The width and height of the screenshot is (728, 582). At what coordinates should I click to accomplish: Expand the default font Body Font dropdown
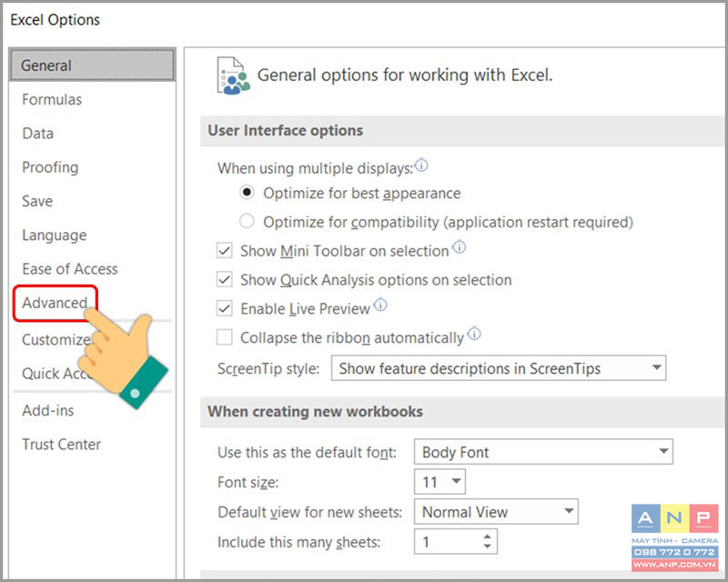[543, 452]
